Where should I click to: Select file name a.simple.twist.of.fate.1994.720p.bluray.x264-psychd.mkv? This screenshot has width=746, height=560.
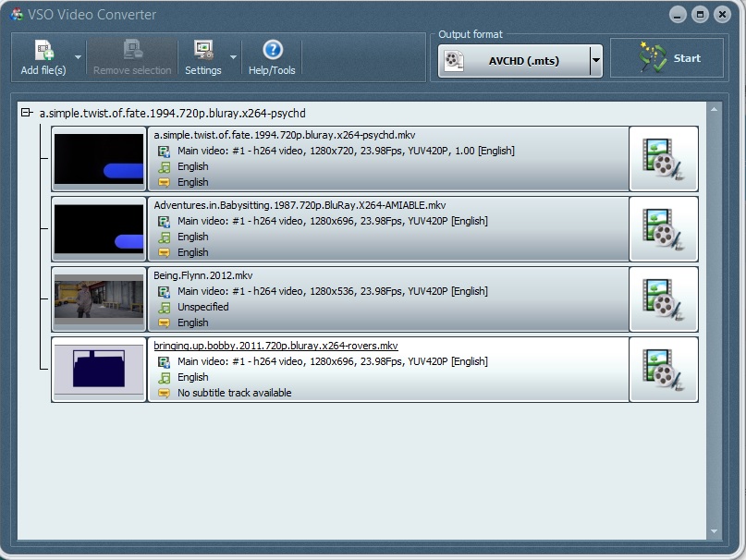tap(285, 135)
